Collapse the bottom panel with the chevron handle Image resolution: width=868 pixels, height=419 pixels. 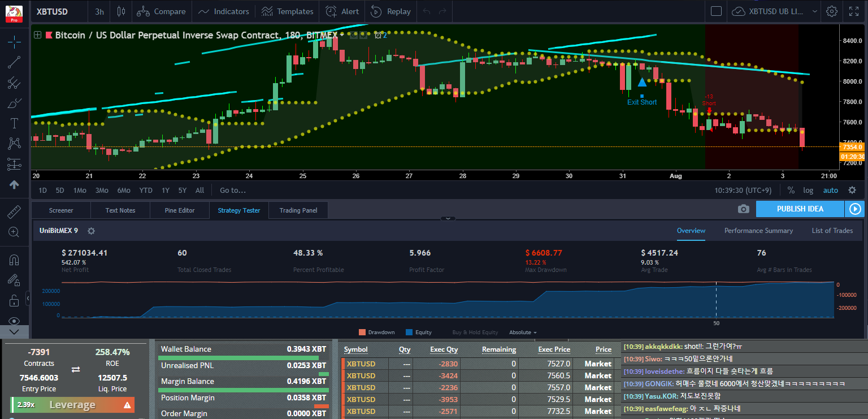point(448,218)
